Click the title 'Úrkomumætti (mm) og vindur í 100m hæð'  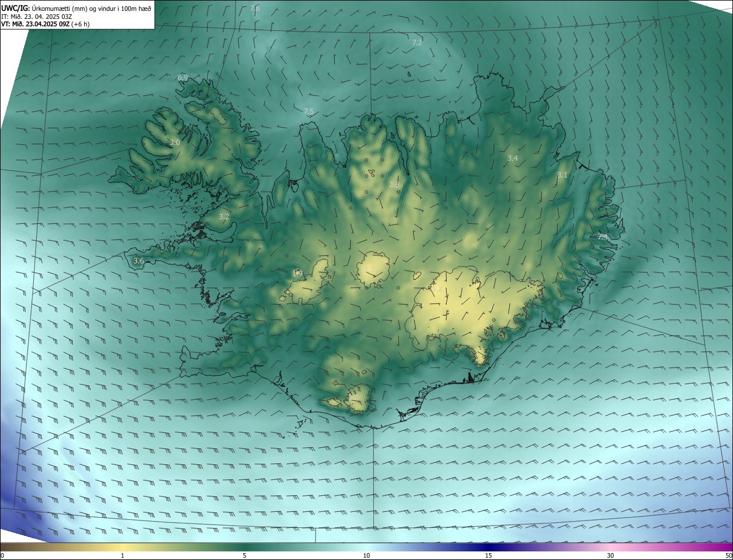click(92, 8)
